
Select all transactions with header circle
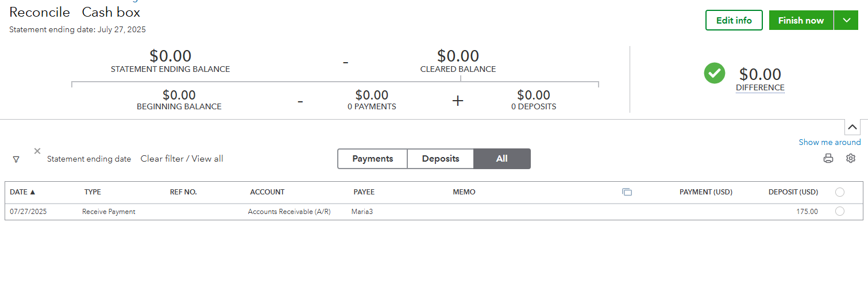(x=840, y=192)
